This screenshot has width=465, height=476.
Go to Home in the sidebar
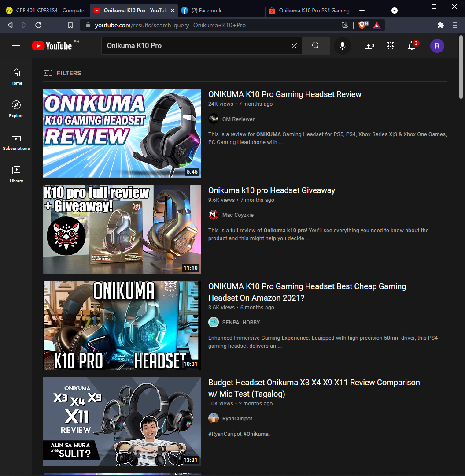16,77
